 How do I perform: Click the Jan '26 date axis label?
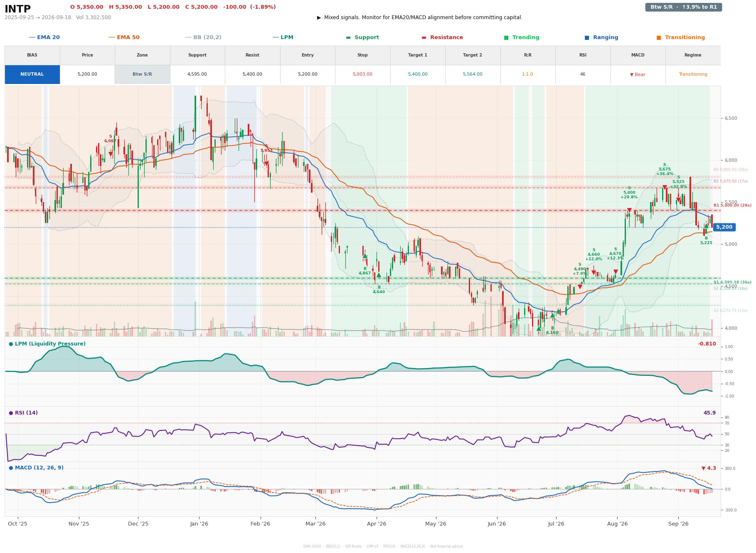click(199, 524)
